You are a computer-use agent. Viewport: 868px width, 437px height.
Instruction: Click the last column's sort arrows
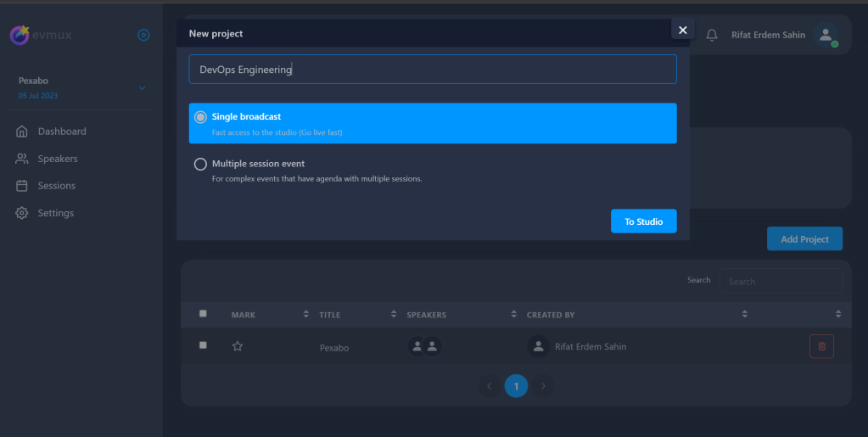pyautogui.click(x=838, y=314)
